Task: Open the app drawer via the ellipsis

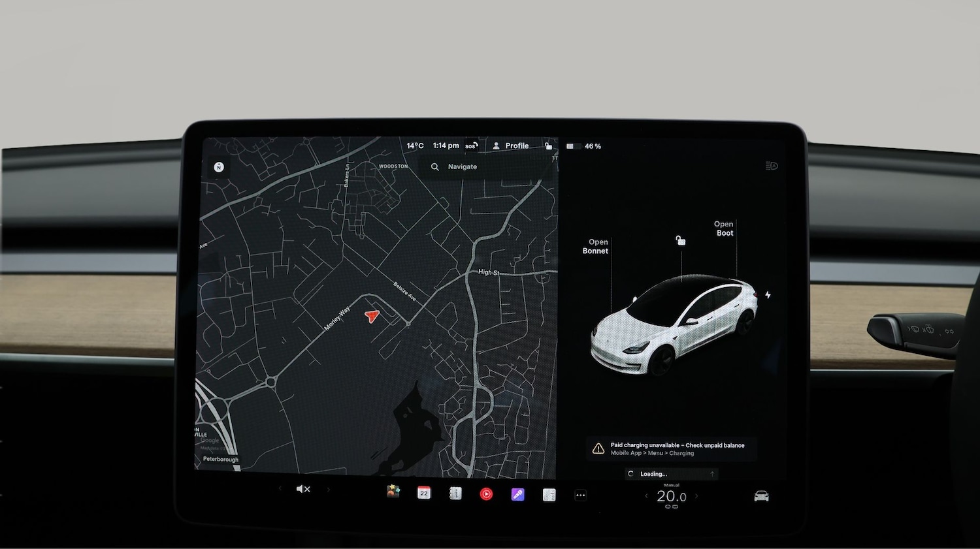Action: pyautogui.click(x=580, y=494)
